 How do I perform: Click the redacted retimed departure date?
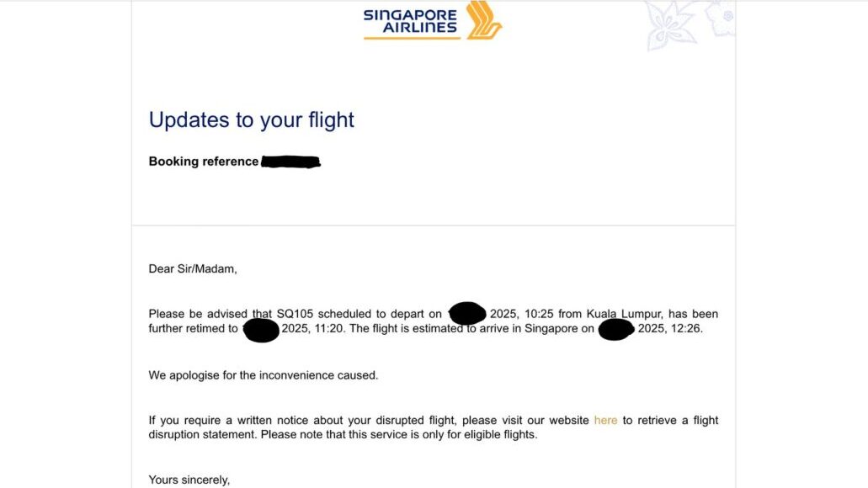[x=261, y=329]
